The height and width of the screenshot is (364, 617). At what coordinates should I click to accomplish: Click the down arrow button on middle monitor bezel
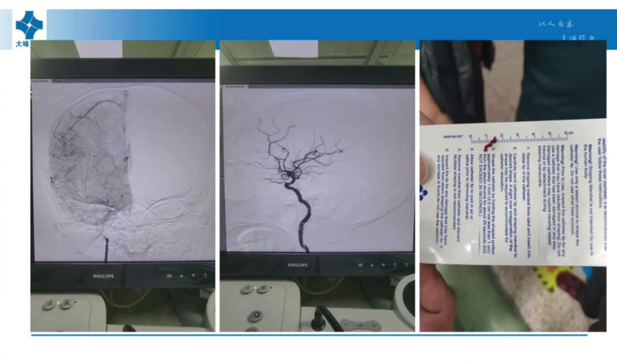click(x=384, y=265)
